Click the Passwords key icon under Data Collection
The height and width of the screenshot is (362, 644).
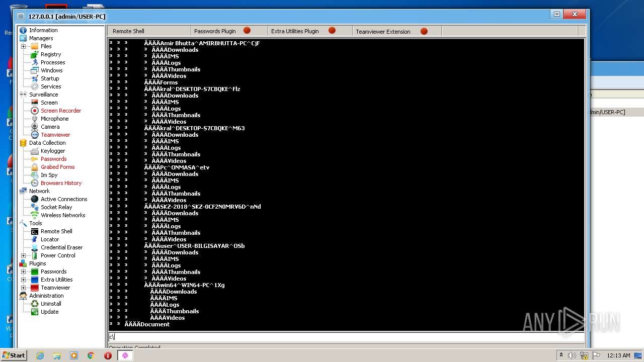(35, 159)
